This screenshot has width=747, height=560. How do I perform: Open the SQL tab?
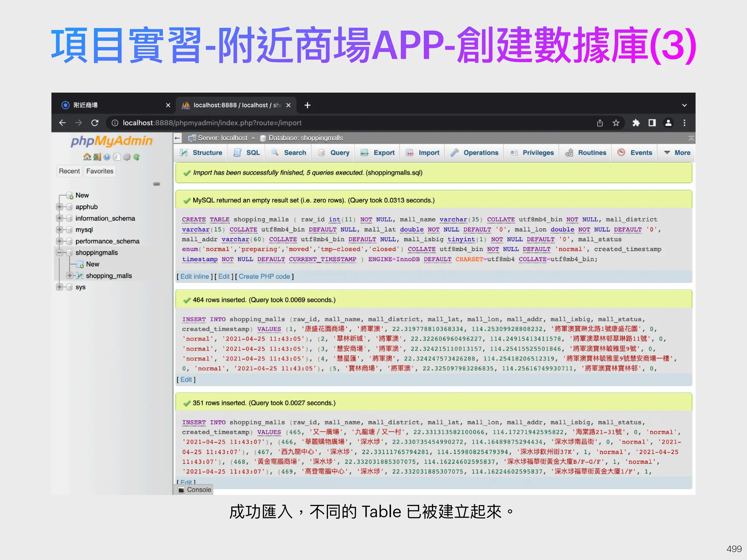247,153
